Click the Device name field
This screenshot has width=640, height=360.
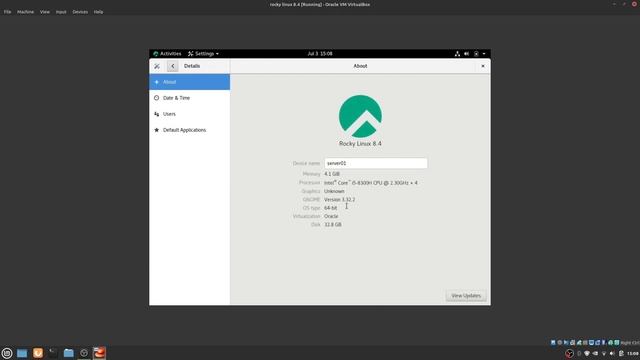tap(376, 163)
